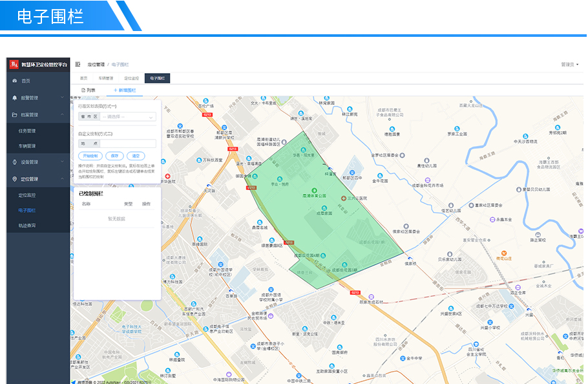The height and width of the screenshot is (384, 588).
Task: Click the 成犀家园 residence marker
Action: [x=324, y=208]
